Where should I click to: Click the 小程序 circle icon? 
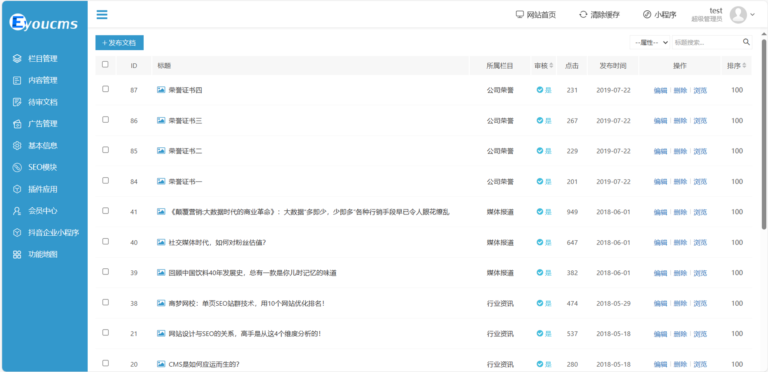[647, 15]
